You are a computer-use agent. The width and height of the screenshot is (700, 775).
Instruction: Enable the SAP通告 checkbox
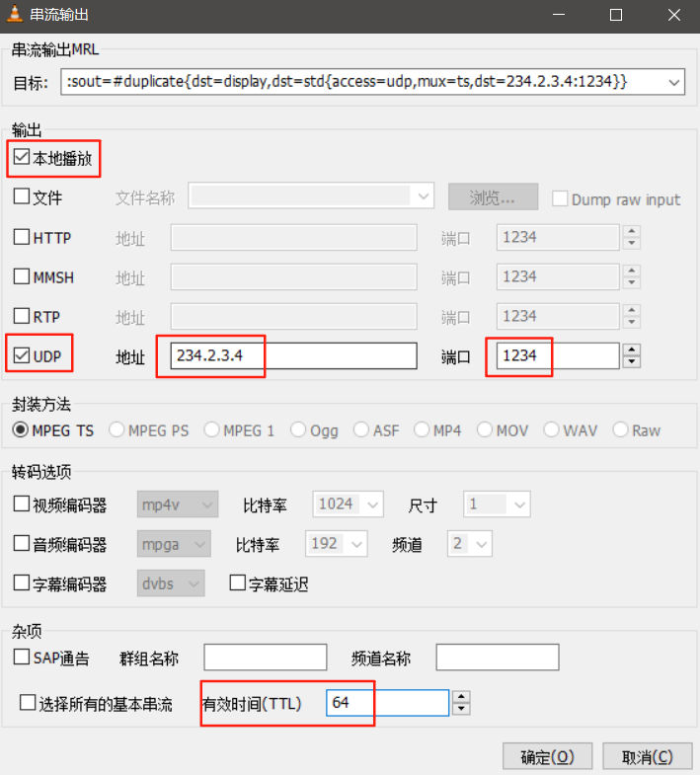point(22,657)
